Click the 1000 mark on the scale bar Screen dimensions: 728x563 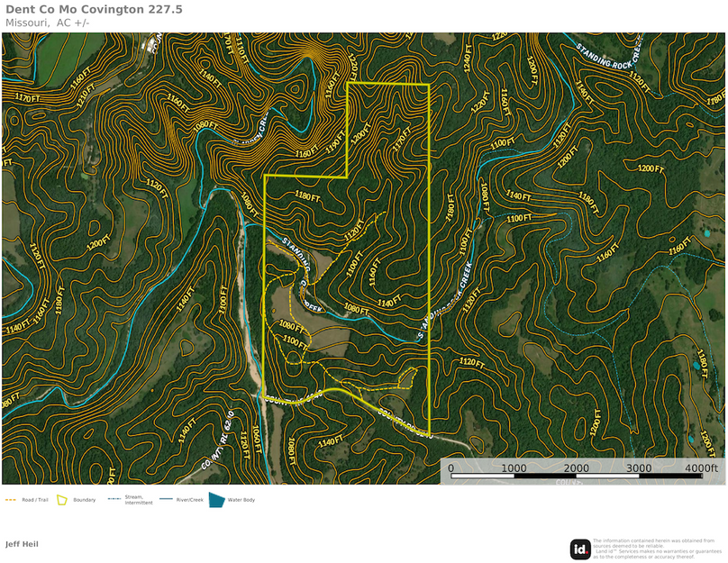pos(514,468)
